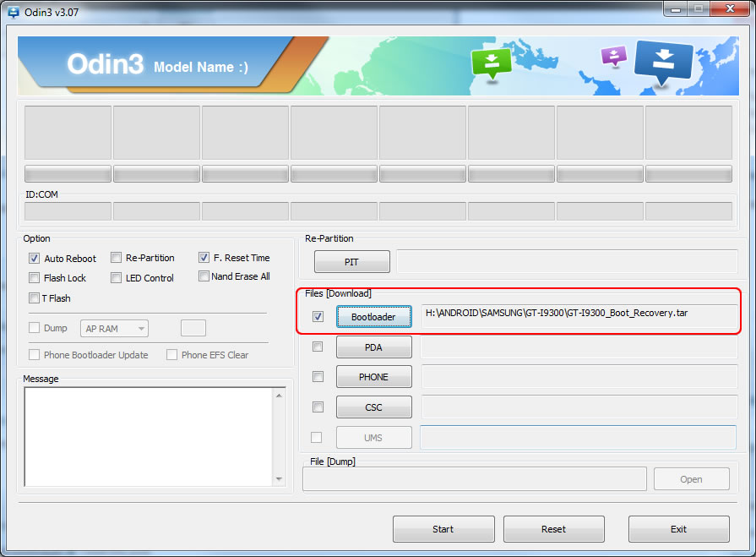Uncheck the Bootloader file checkbox
This screenshot has width=756, height=557.
(318, 316)
